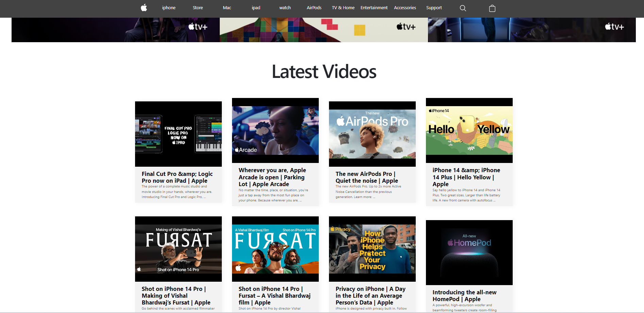The height and width of the screenshot is (313, 644).
Task: Select TV & Home in navigation
Action: click(343, 8)
